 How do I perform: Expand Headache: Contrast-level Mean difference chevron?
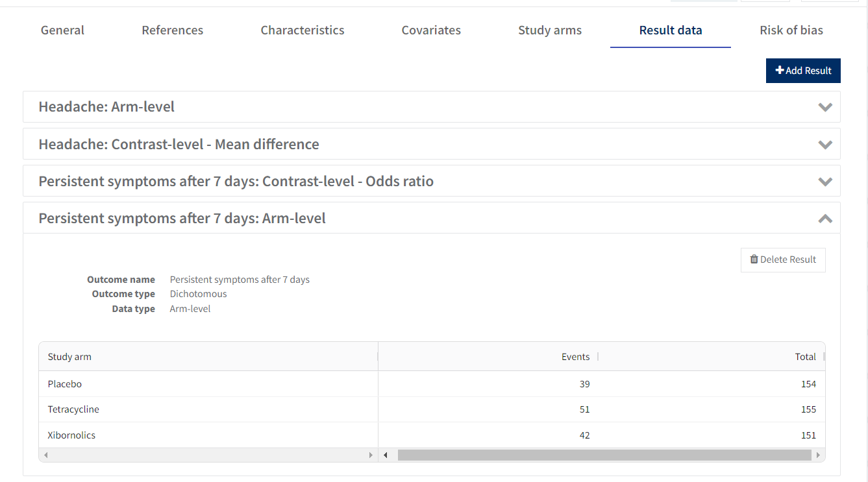click(825, 144)
